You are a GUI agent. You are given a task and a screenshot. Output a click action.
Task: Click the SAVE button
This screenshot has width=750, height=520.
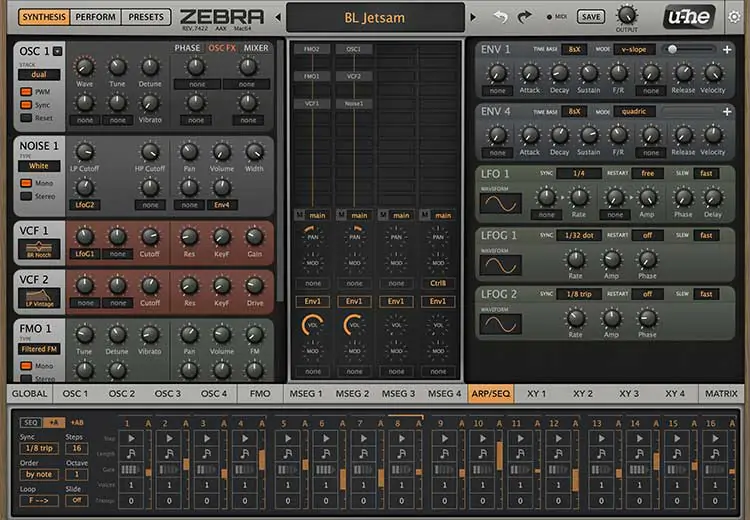591,17
